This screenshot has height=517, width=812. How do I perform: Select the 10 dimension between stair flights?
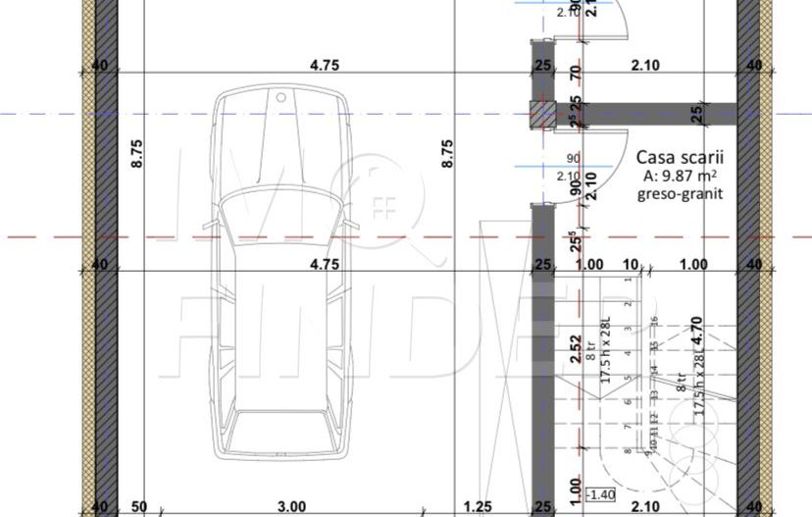631,264
